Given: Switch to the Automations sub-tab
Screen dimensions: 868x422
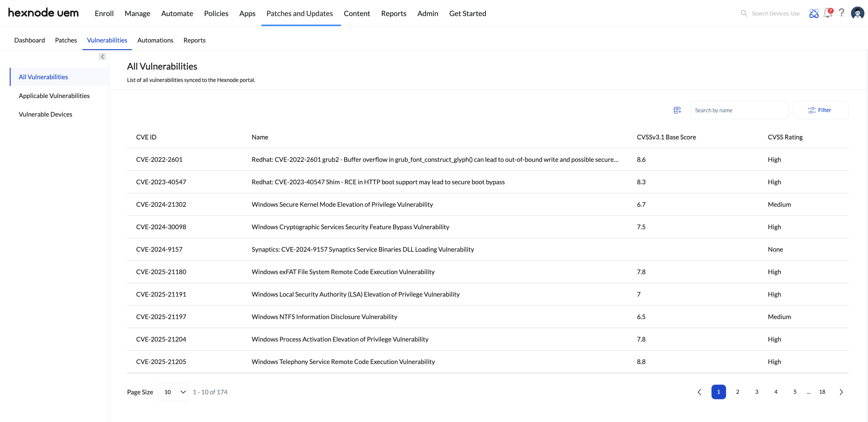Looking at the screenshot, I should [155, 40].
